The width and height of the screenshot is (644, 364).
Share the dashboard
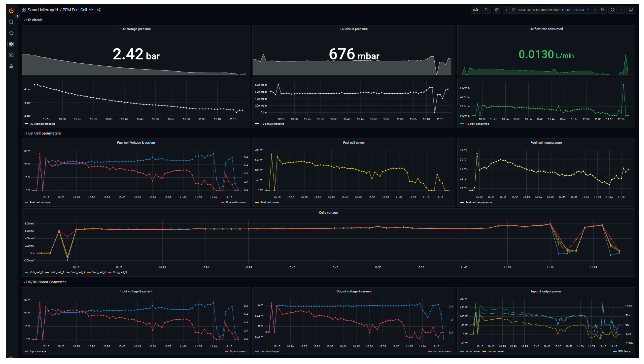99,10
